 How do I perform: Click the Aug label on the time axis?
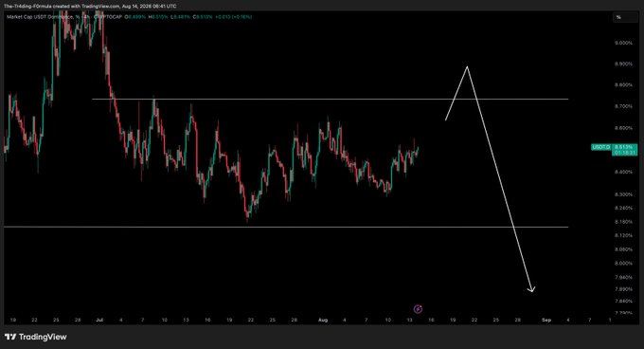click(323, 320)
